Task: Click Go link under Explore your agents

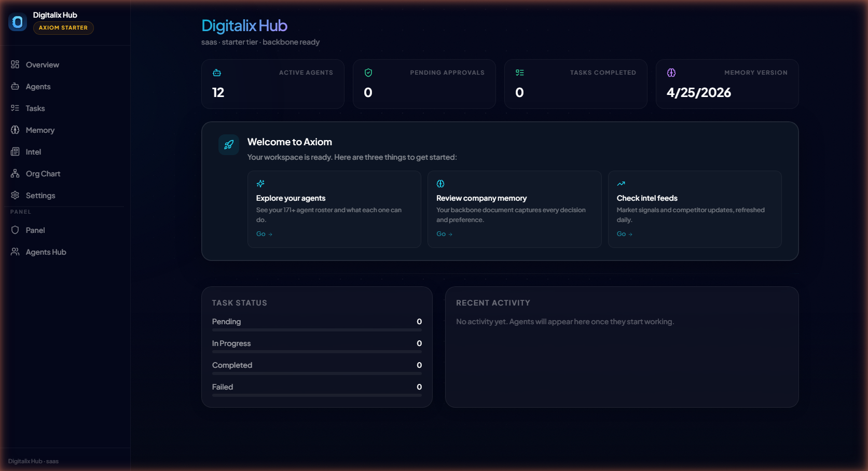Action: [264, 234]
